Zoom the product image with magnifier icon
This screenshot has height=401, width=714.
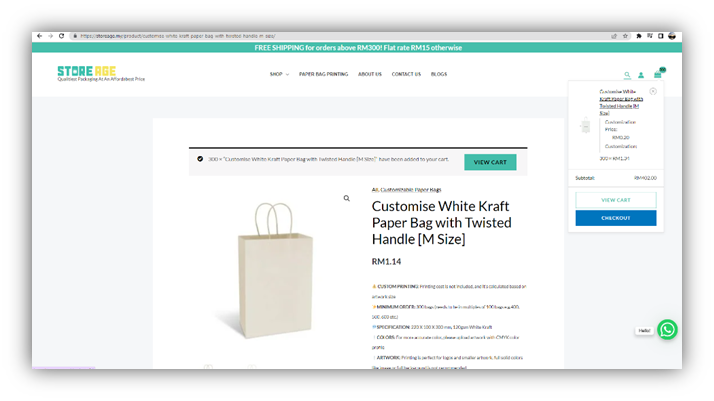click(x=347, y=198)
